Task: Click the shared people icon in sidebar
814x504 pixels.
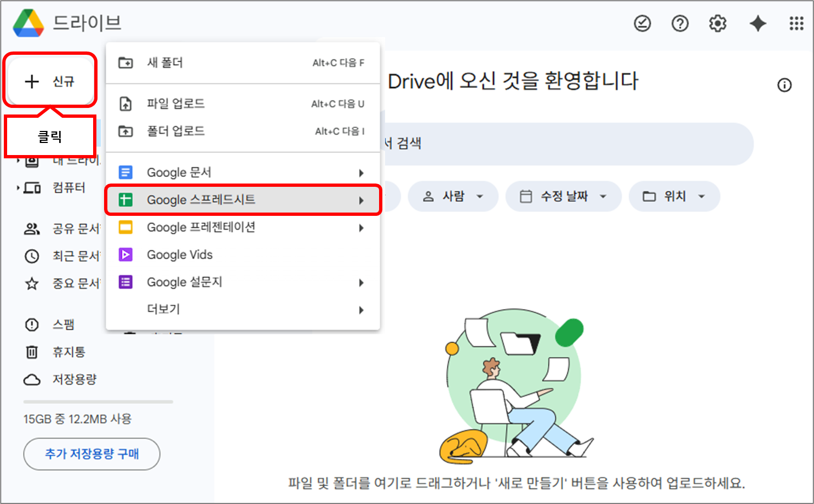Action: [x=32, y=229]
